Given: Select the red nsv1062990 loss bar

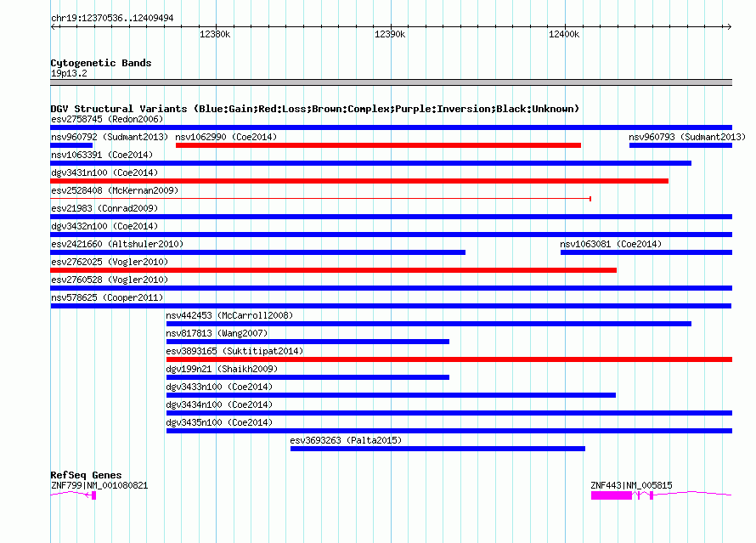Looking at the screenshot, I should pyautogui.click(x=379, y=145).
